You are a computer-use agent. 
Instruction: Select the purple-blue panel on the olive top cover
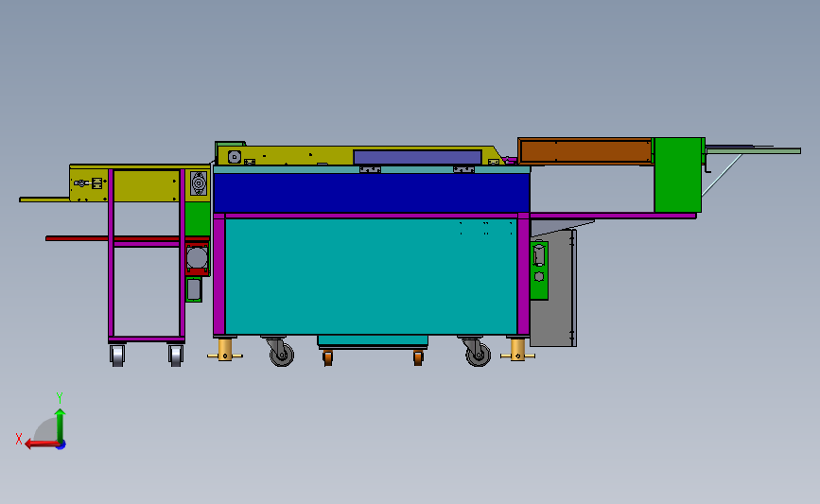[x=417, y=157]
